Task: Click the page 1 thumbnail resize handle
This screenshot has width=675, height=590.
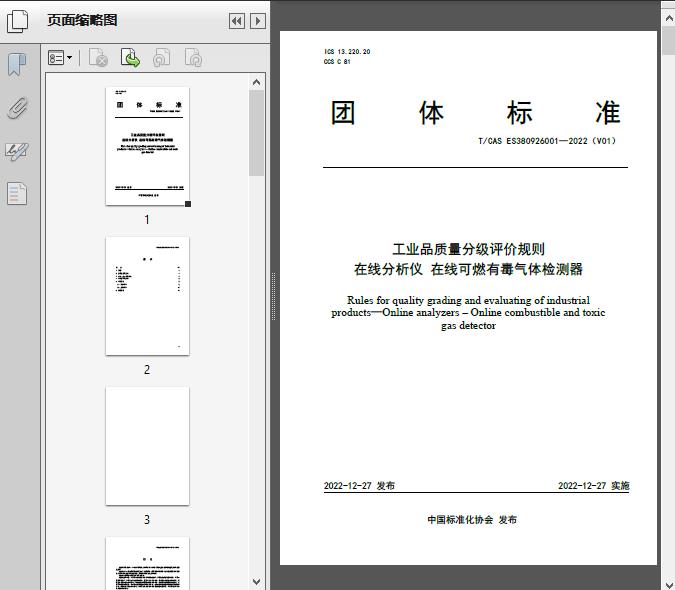Action: pyautogui.click(x=188, y=204)
